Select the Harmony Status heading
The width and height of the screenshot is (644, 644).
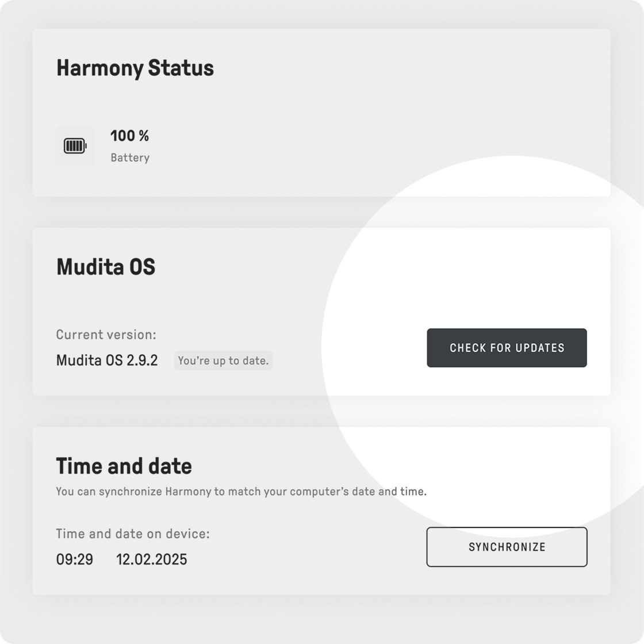pos(135,68)
